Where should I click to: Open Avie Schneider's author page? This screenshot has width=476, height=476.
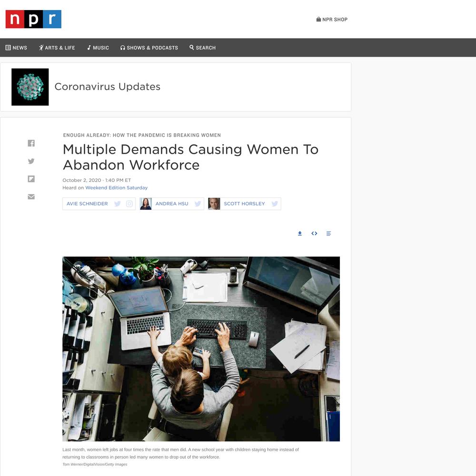coord(87,204)
